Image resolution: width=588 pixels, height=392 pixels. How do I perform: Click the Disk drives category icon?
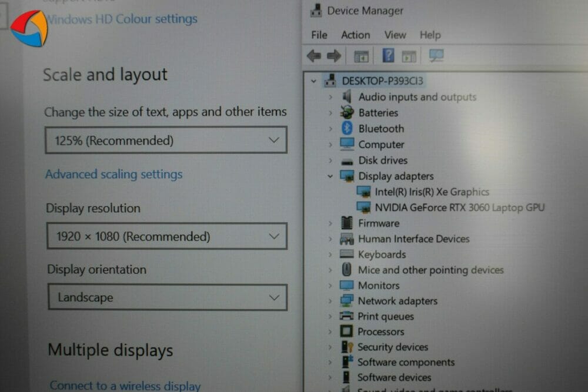pos(347,162)
